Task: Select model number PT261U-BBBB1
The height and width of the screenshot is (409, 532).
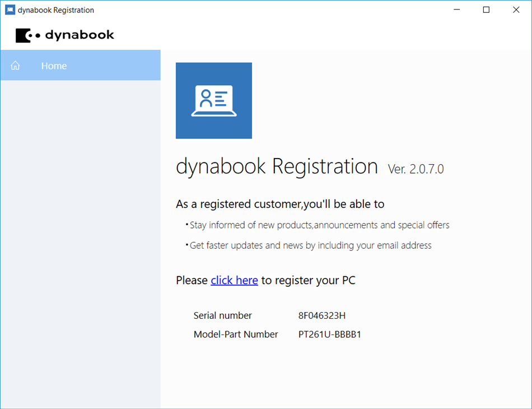Action: pos(330,334)
